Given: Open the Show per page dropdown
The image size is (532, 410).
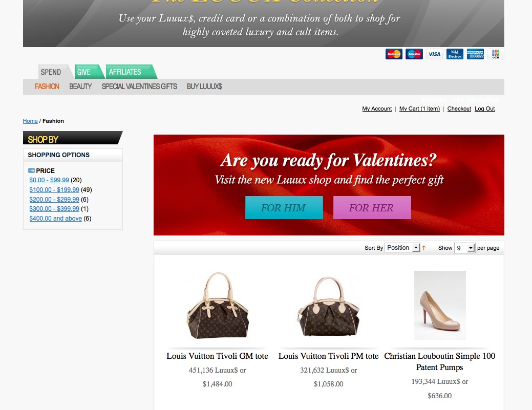Looking at the screenshot, I should [464, 248].
